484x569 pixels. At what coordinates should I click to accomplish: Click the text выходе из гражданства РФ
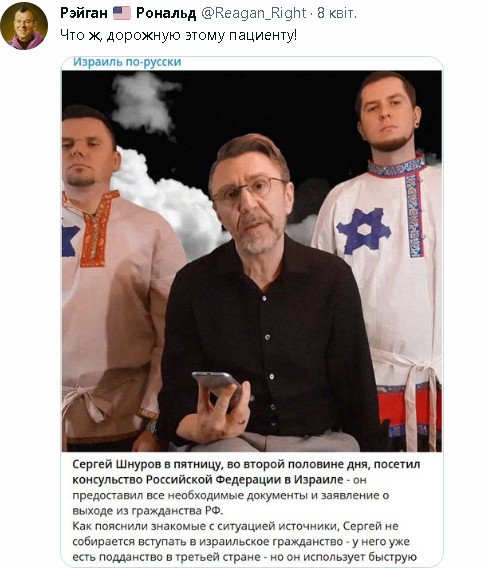click(148, 511)
